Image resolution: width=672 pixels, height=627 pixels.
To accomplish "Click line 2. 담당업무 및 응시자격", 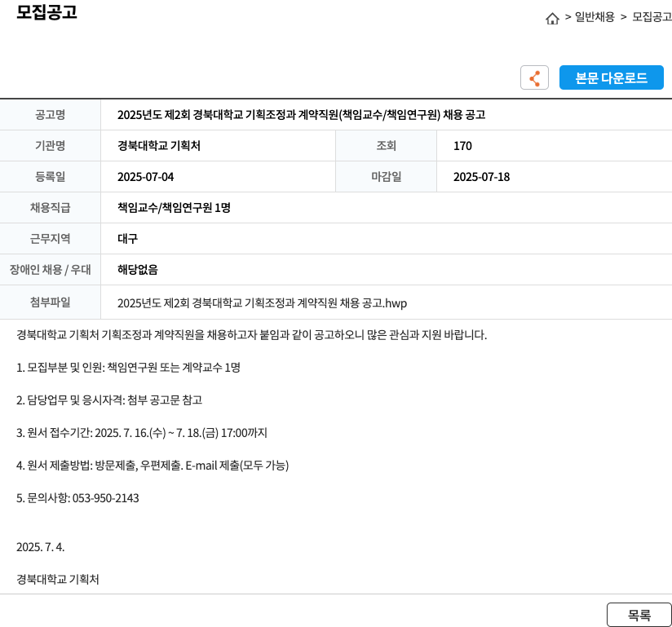I will click(109, 400).
